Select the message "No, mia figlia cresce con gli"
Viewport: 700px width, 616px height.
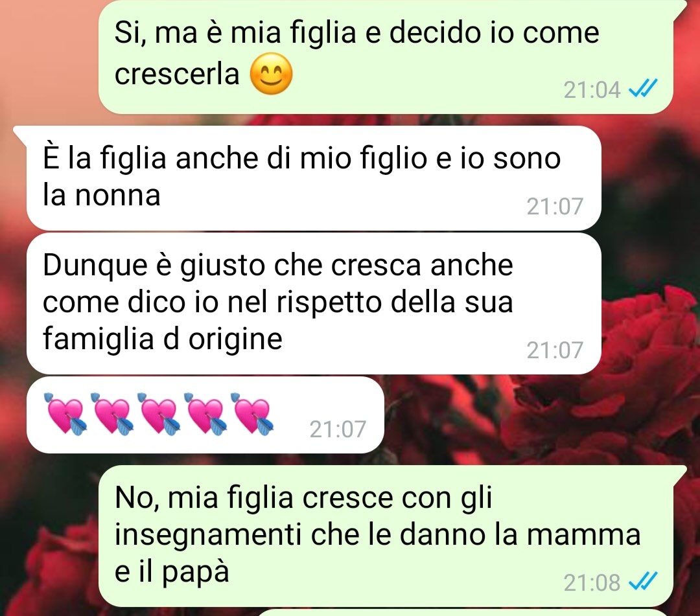point(385,535)
